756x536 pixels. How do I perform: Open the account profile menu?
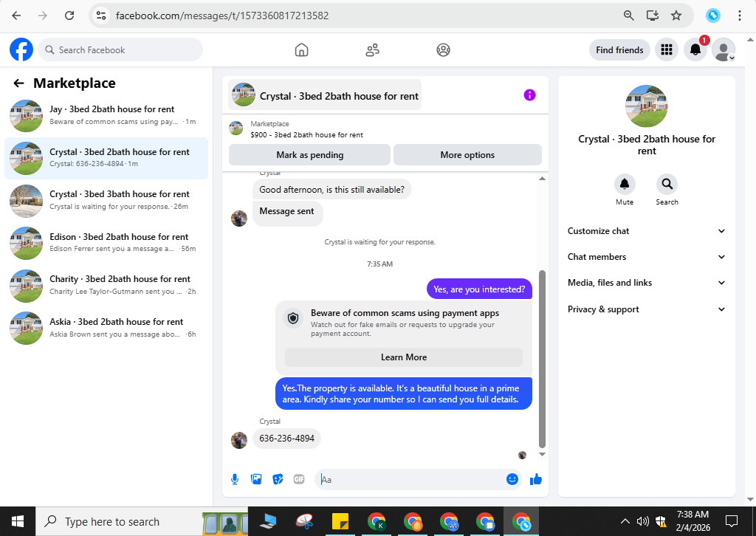724,49
